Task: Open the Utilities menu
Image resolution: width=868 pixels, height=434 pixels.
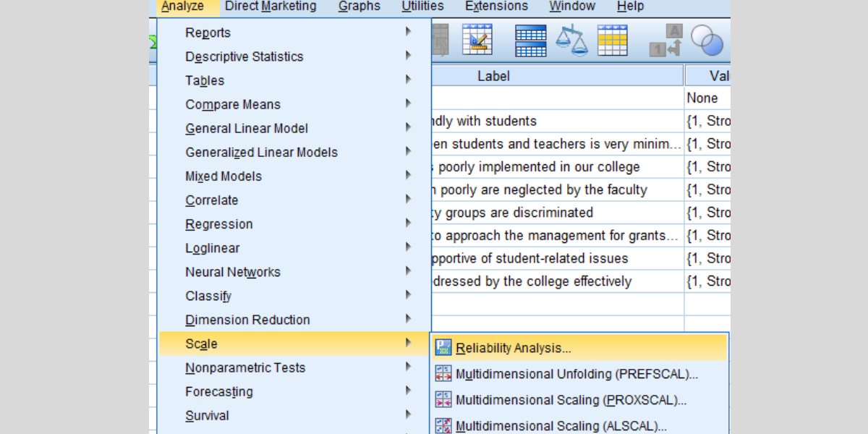Action: coord(422,7)
